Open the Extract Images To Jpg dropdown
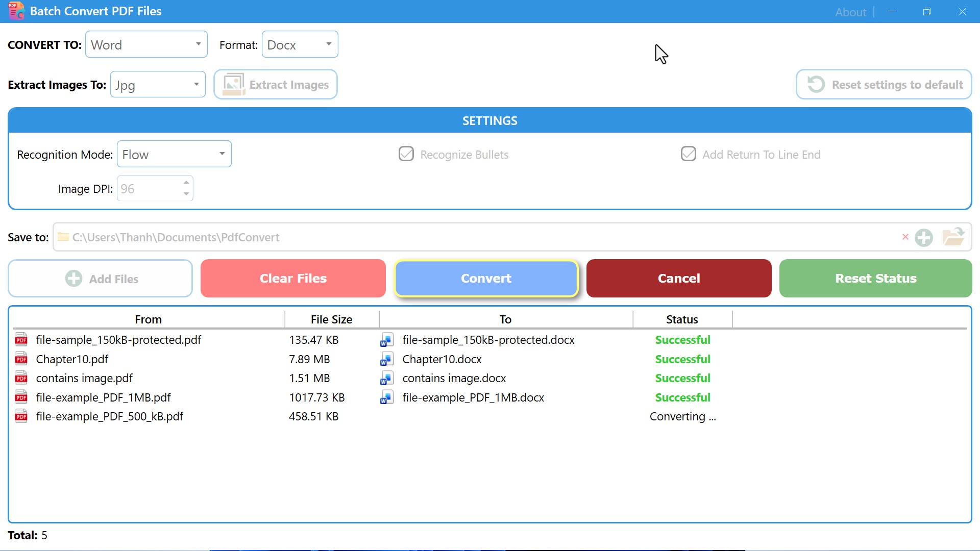The image size is (980, 551). point(157,85)
